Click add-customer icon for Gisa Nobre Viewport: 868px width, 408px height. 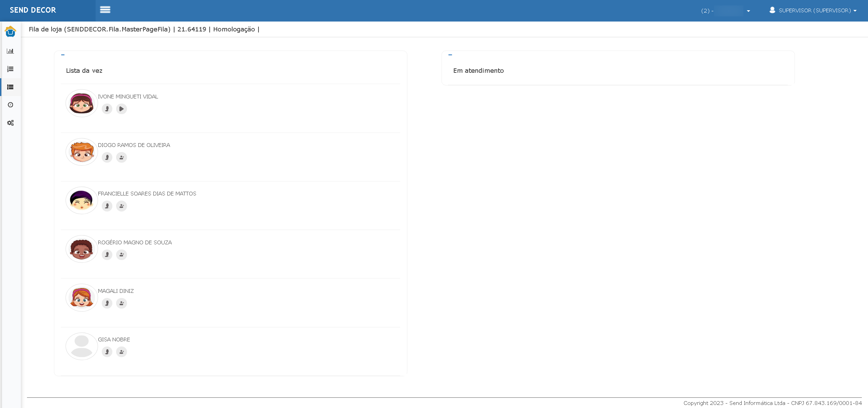coord(122,352)
